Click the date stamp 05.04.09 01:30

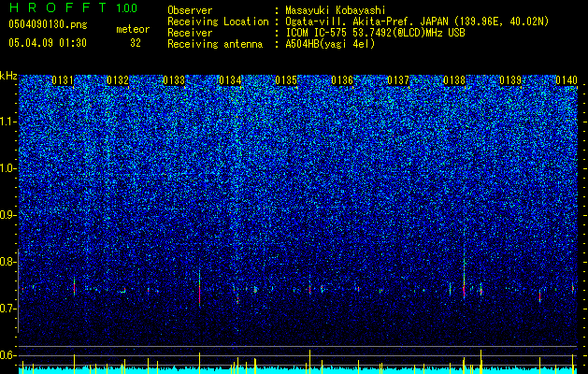click(48, 43)
